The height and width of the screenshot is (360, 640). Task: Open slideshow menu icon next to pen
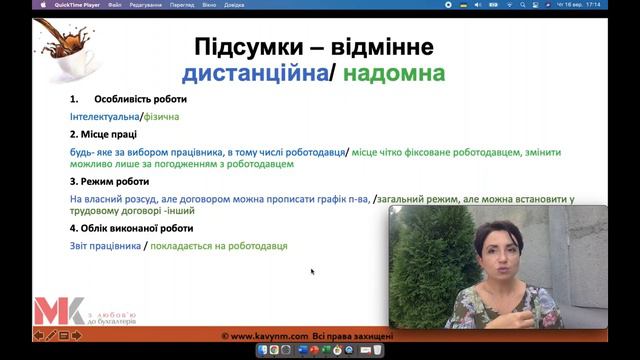[x=64, y=336]
